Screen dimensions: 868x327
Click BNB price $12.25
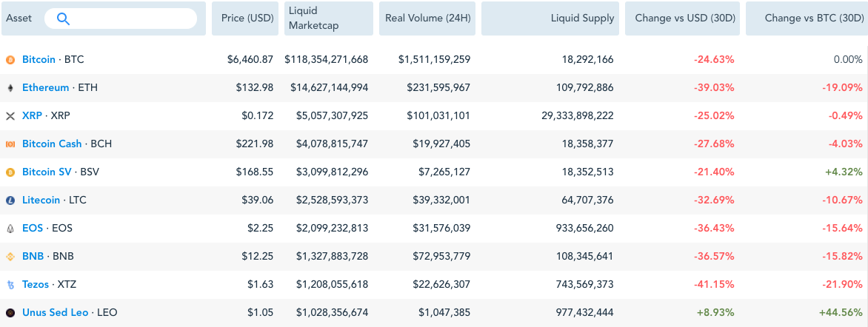click(258, 257)
